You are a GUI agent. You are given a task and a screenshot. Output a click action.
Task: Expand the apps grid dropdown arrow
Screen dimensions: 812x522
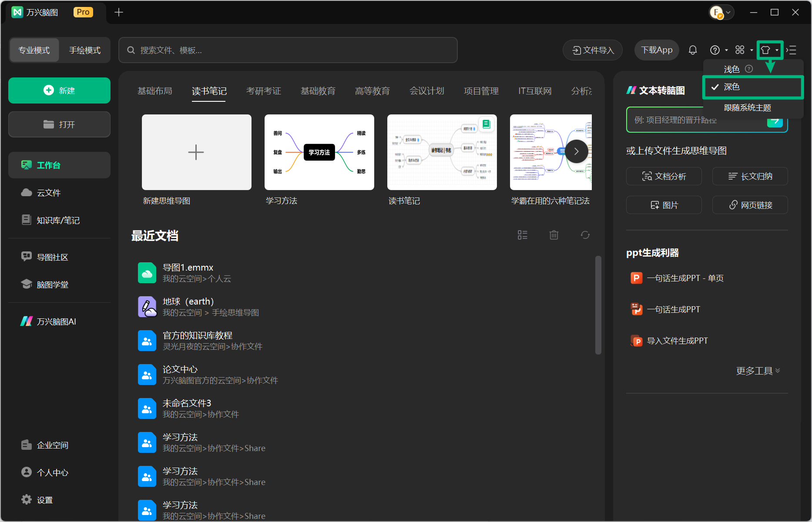[752, 50]
